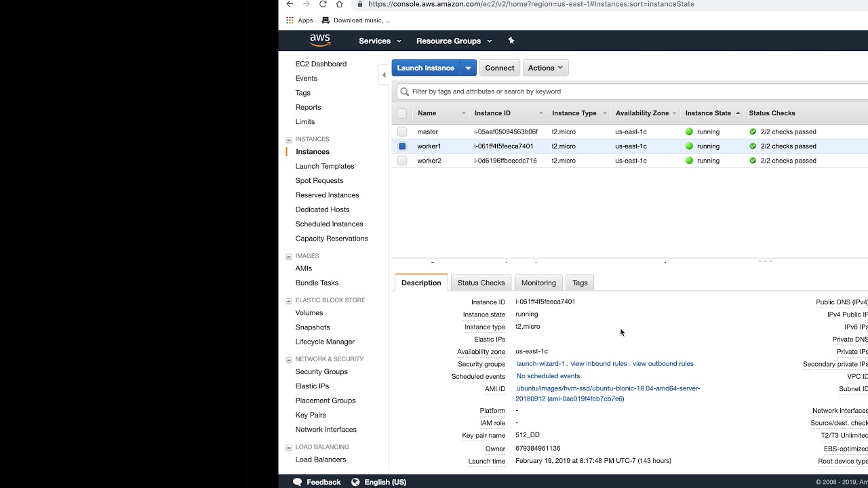Click the browser home icon
The image size is (868, 488).
(340, 4)
